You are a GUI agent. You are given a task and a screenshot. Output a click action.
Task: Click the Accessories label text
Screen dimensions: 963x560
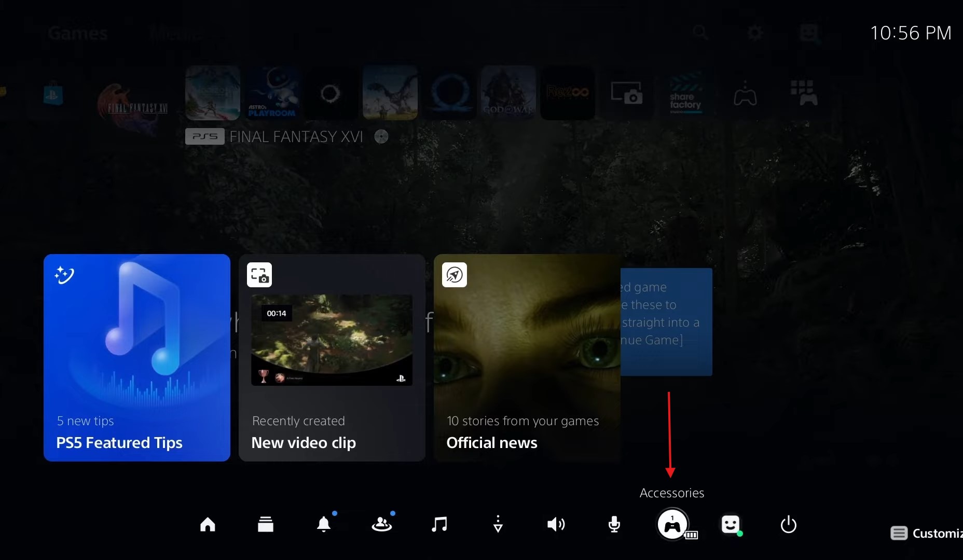672,493
